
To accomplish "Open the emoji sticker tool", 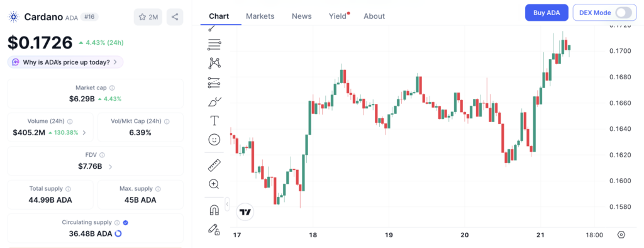I will click(214, 140).
